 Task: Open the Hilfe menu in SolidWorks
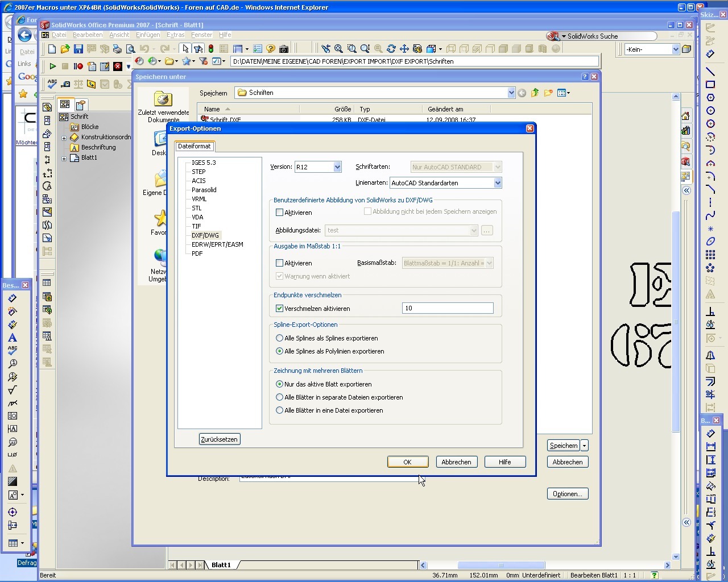[x=225, y=35]
